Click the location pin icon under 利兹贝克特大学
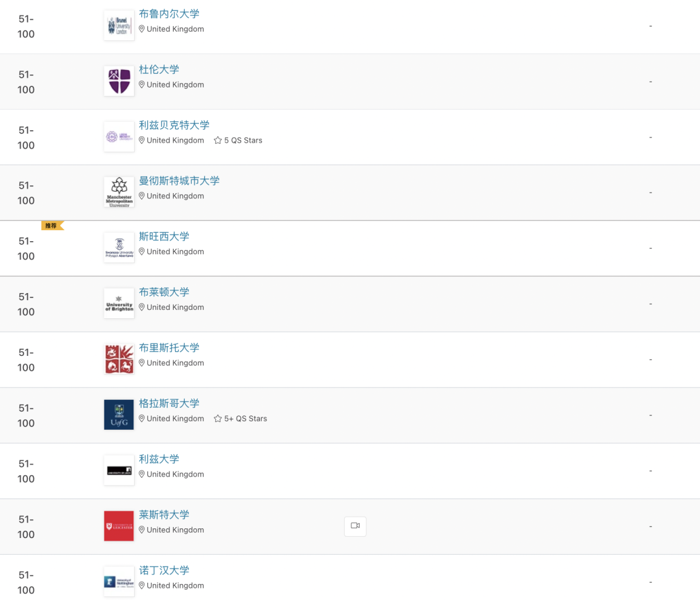The image size is (700, 608). (x=141, y=140)
